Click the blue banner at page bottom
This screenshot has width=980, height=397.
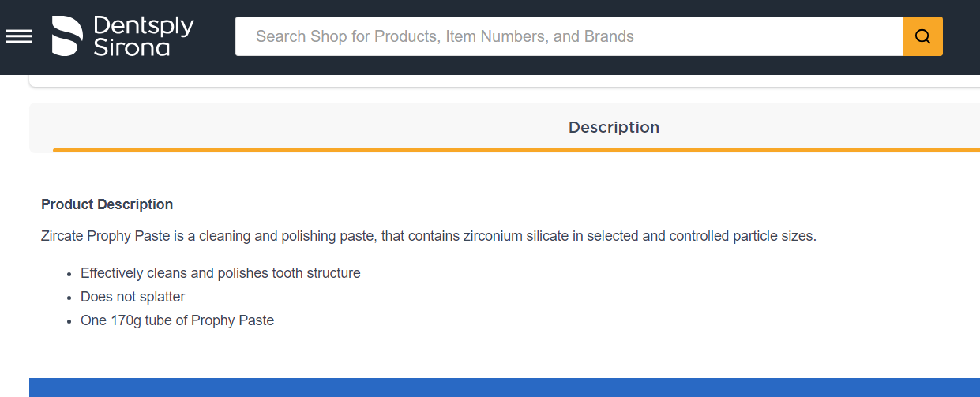coord(504,388)
